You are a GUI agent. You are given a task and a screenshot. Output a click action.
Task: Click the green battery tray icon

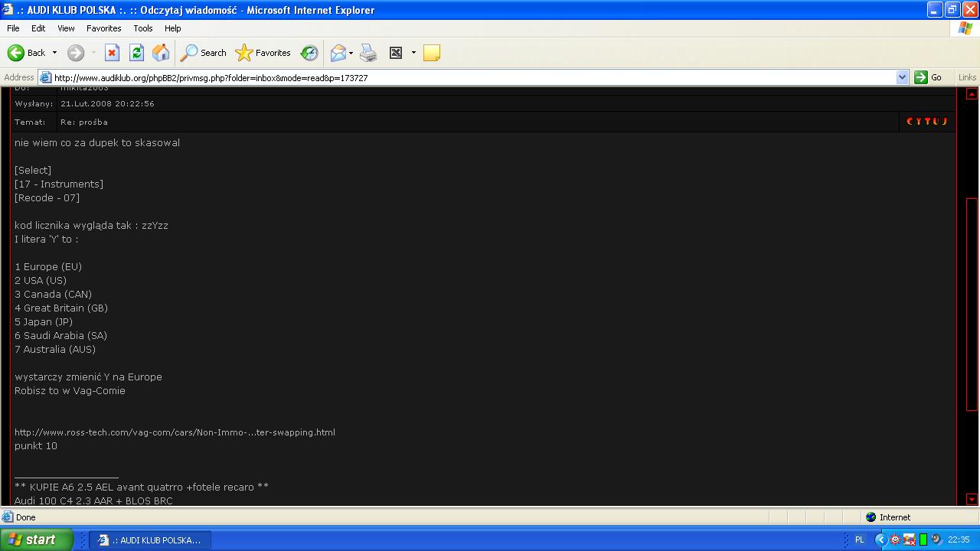tap(923, 540)
